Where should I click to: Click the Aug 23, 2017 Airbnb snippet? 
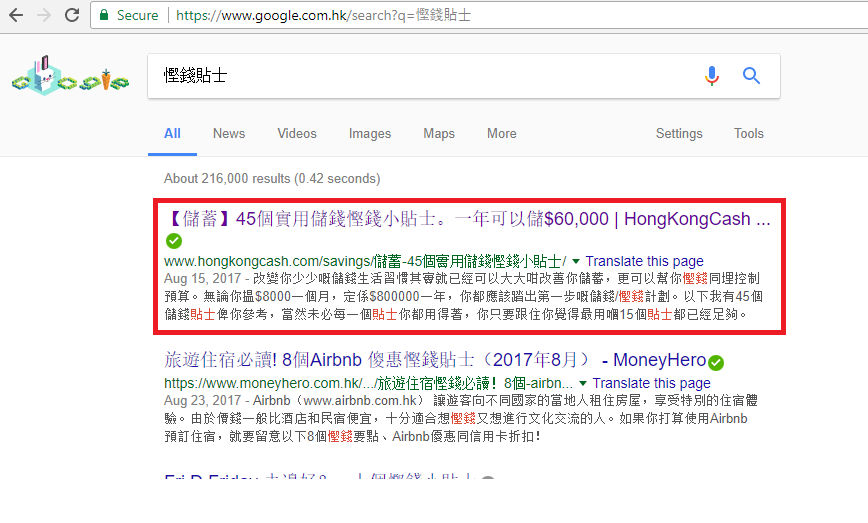pyautogui.click(x=461, y=418)
